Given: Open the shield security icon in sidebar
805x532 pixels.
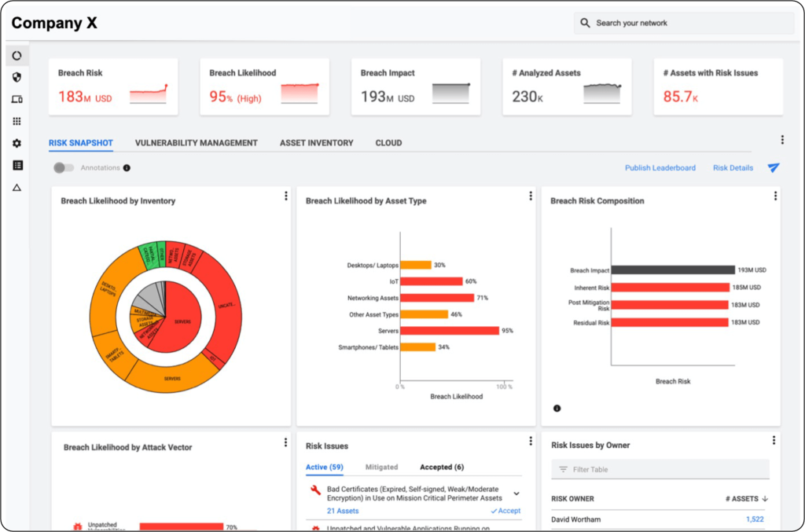Looking at the screenshot, I should coord(17,77).
